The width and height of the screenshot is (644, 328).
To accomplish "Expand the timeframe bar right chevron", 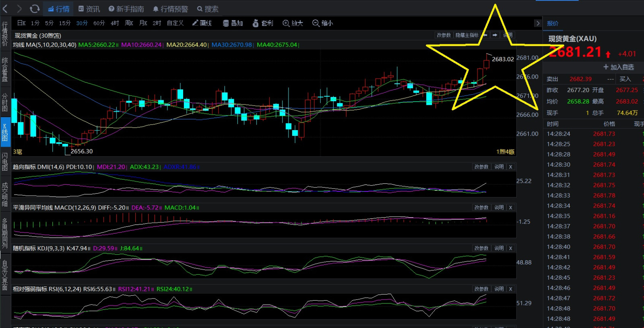I will 538,23.
